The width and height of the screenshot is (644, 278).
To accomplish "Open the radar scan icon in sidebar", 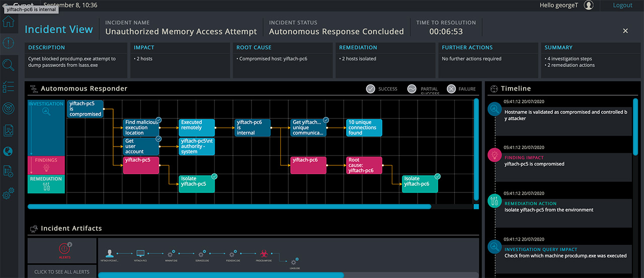I will point(9,108).
